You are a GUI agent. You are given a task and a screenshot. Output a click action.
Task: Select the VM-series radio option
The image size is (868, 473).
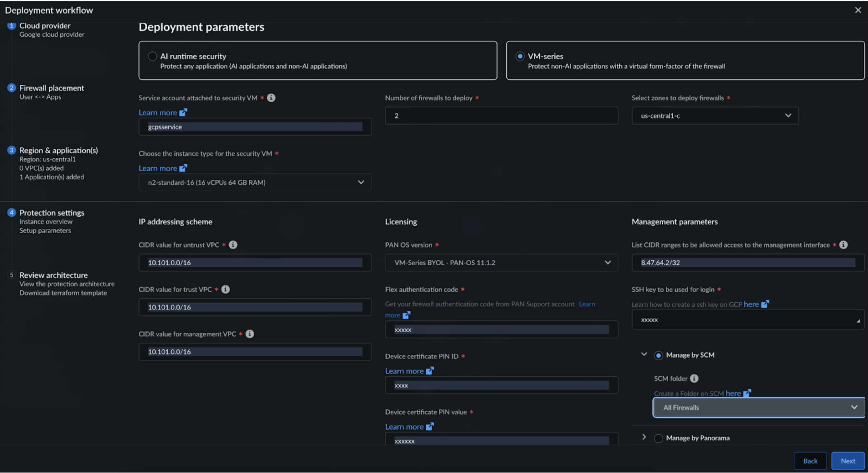click(x=520, y=56)
